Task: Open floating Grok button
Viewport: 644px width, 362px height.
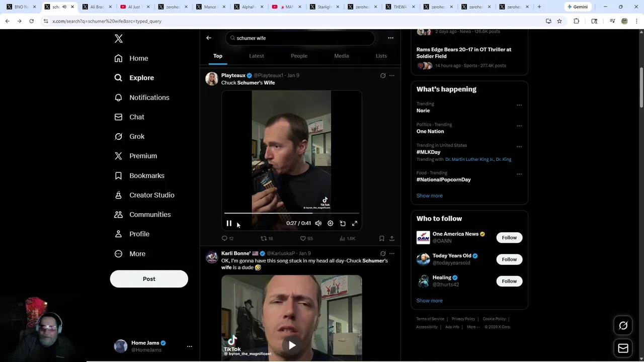Action: coord(623,326)
